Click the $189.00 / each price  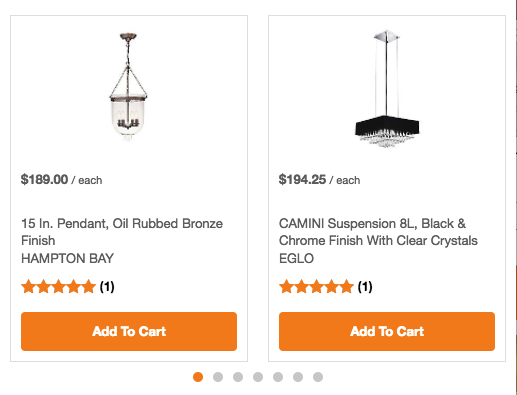[x=61, y=180]
